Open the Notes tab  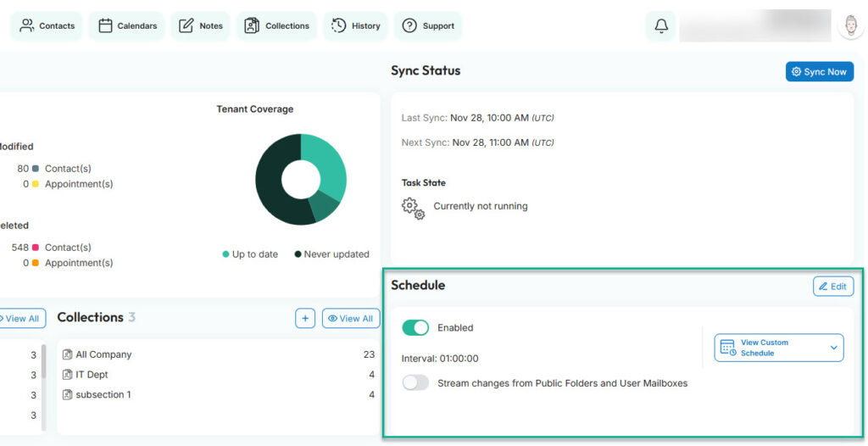point(200,26)
